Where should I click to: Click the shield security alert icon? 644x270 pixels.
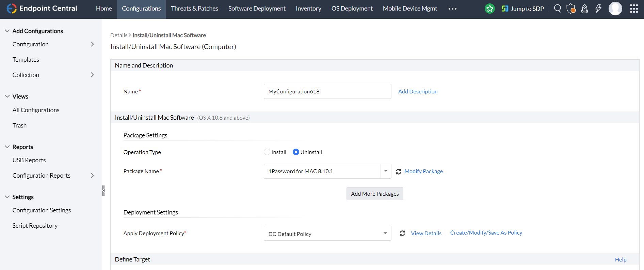(571, 9)
